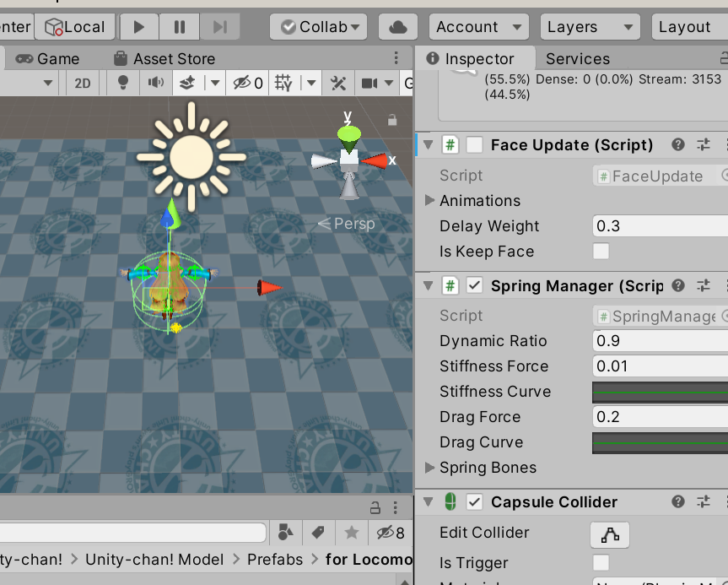
Task: Click the Pause button in toolbar
Action: [179, 27]
